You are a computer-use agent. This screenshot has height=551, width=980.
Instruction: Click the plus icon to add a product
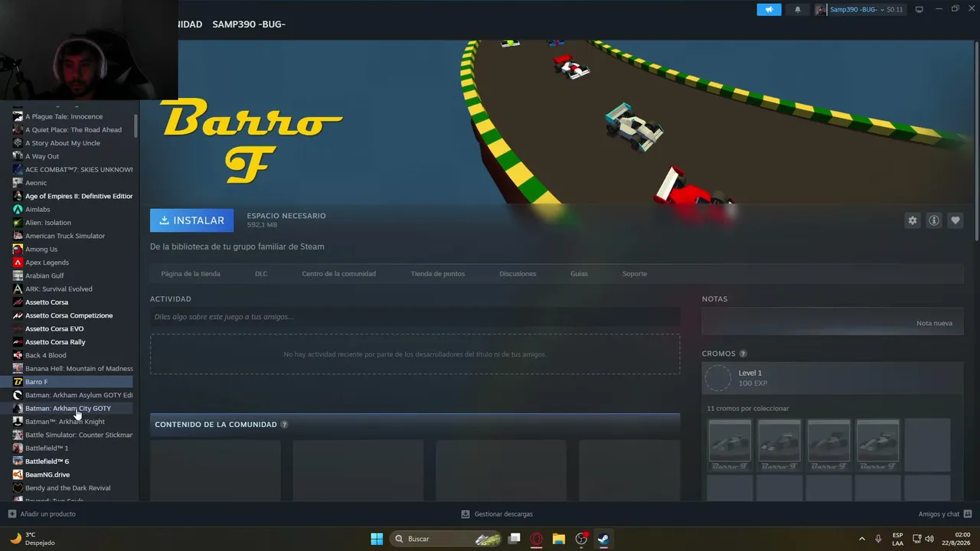pyautogui.click(x=11, y=514)
